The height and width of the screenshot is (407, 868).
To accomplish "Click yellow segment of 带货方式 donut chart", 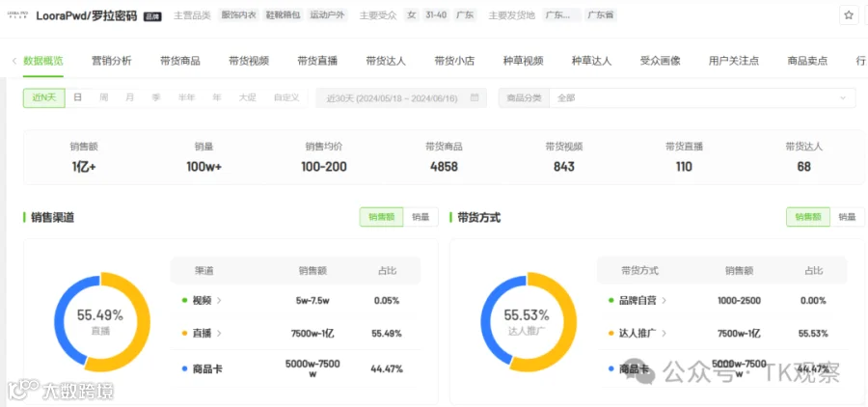I will coord(570,323).
